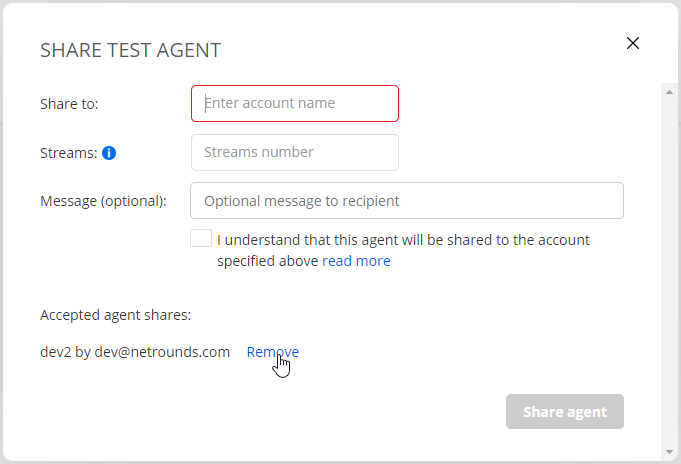Tick the agent sharing acknowledgment checkbox

click(201, 239)
